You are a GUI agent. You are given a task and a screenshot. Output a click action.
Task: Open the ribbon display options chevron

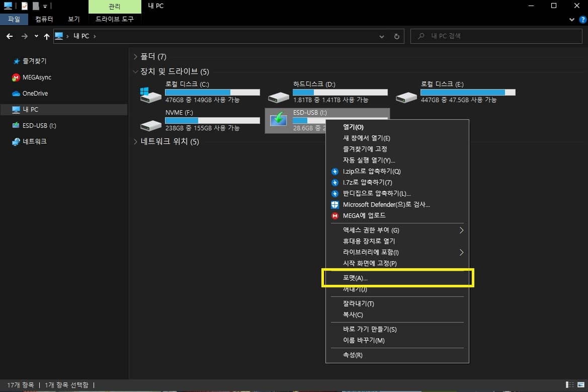(x=571, y=19)
